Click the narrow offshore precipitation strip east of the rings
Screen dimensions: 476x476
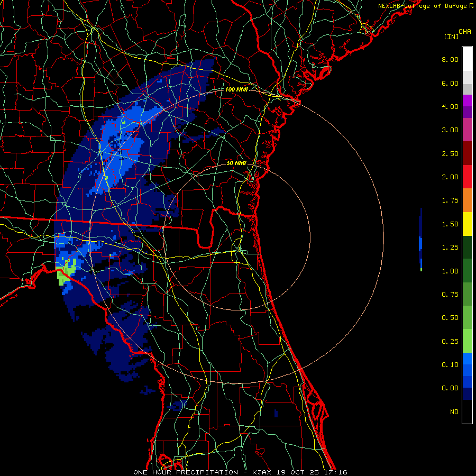[420, 240]
